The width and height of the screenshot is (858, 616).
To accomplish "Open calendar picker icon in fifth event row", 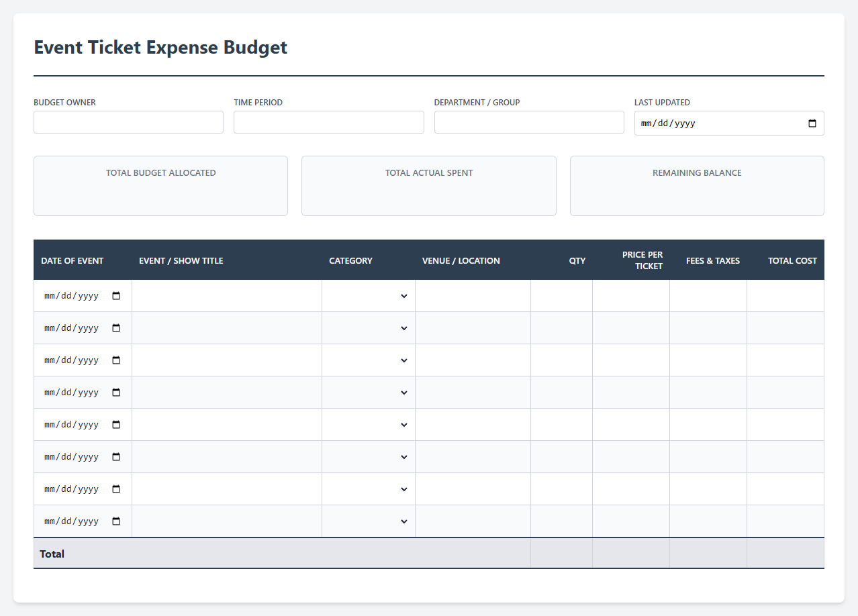I will pyautogui.click(x=116, y=425).
